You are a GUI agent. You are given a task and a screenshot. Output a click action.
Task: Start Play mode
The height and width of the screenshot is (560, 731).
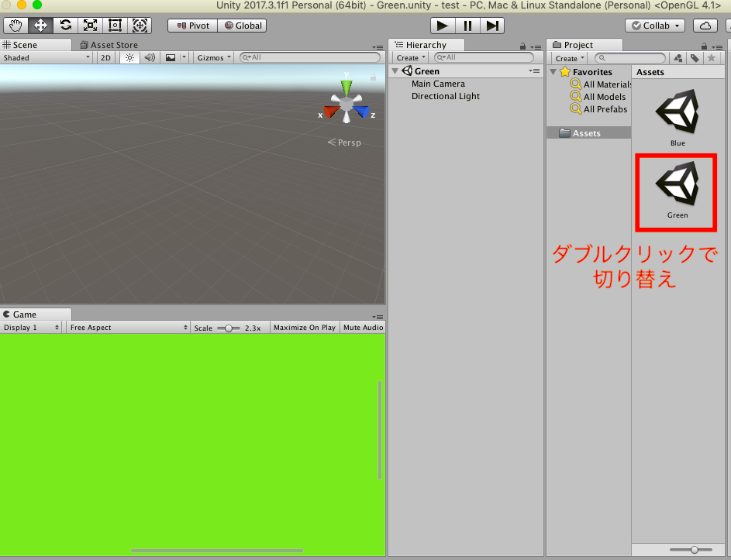[x=443, y=26]
